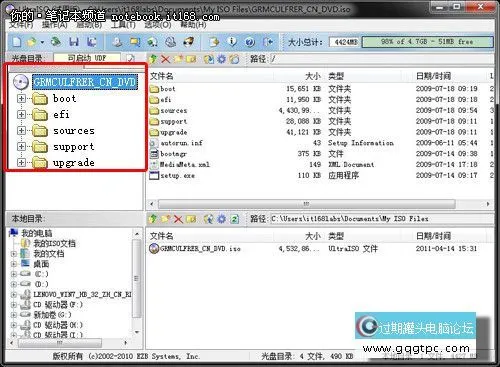The width and height of the screenshot is (500, 367).
Task: Click the Save As icon in toolbar
Action: [92, 42]
